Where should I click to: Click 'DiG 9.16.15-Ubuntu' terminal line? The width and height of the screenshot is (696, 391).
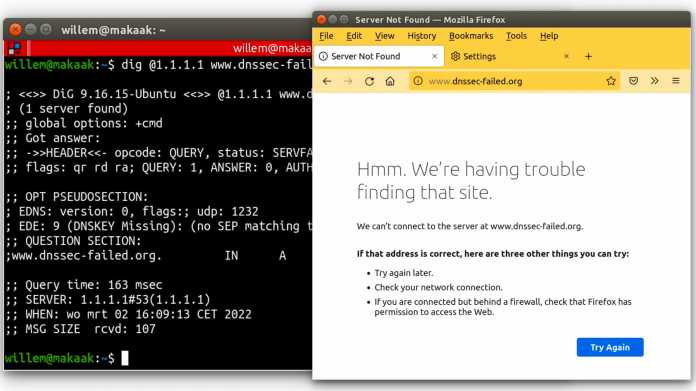pyautogui.click(x=158, y=94)
